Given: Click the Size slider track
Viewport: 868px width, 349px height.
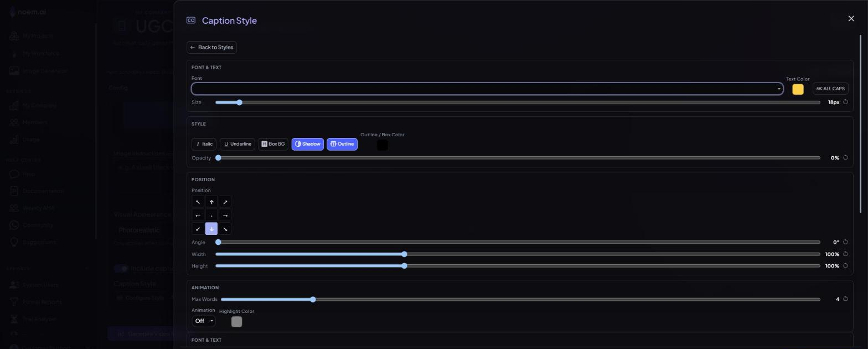Looking at the screenshot, I should click(518, 102).
